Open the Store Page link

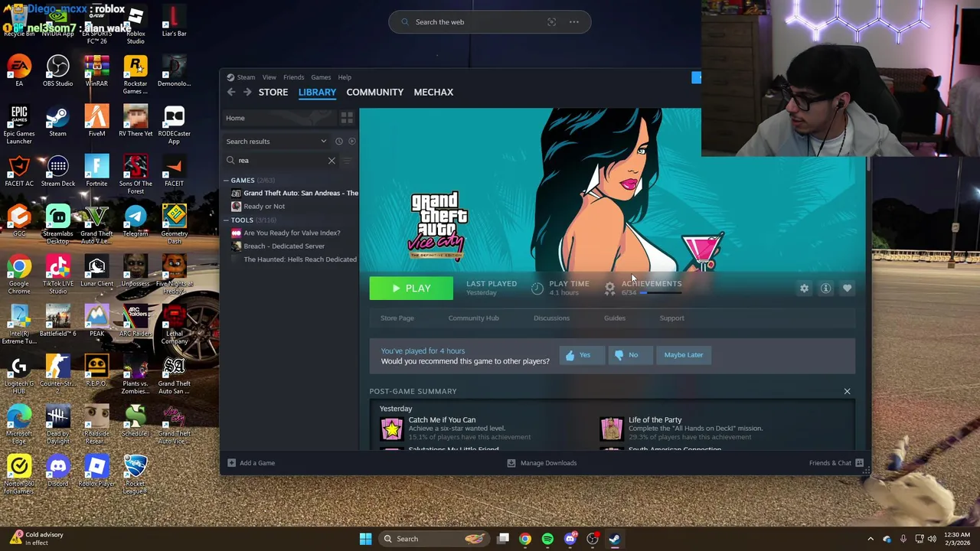tap(397, 318)
